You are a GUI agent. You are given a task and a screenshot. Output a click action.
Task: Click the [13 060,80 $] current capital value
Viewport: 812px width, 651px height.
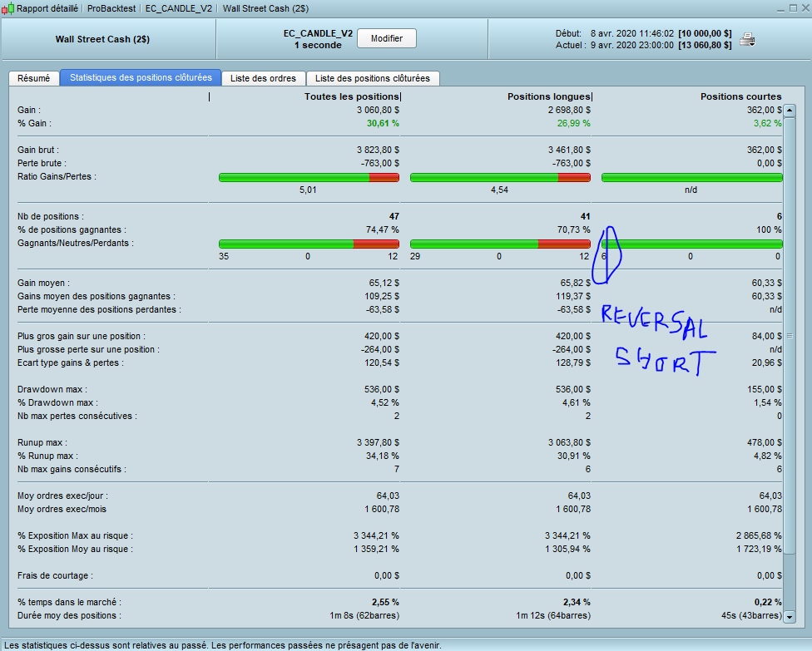[x=706, y=46]
